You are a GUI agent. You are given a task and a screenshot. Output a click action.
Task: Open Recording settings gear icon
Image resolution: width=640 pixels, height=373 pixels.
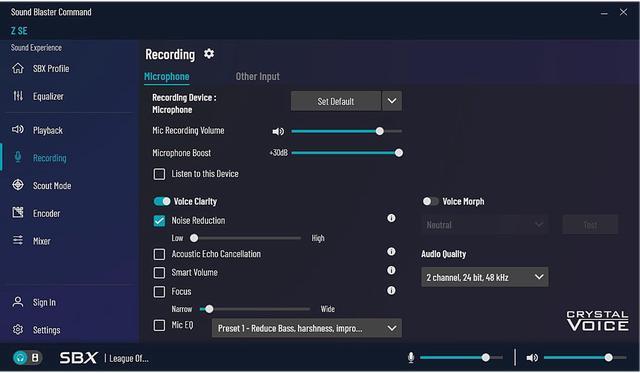coord(209,54)
